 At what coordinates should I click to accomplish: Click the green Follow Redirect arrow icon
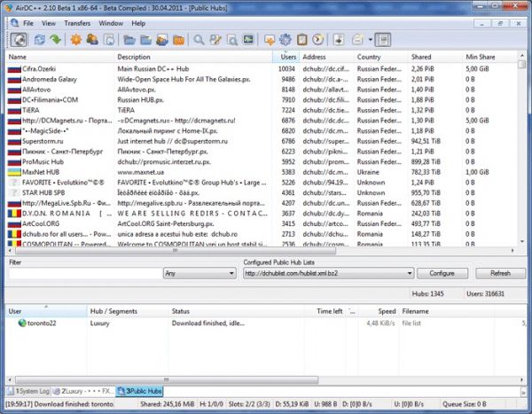coord(55,39)
